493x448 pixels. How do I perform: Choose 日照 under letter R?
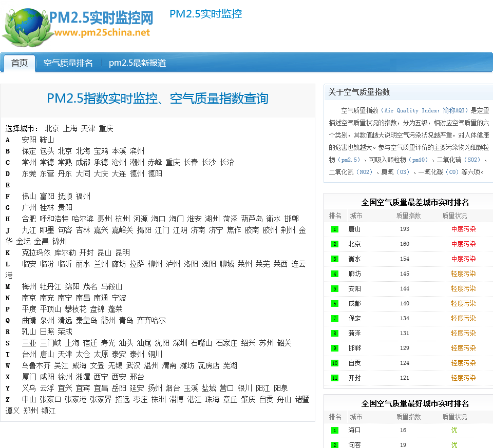pos(47,332)
